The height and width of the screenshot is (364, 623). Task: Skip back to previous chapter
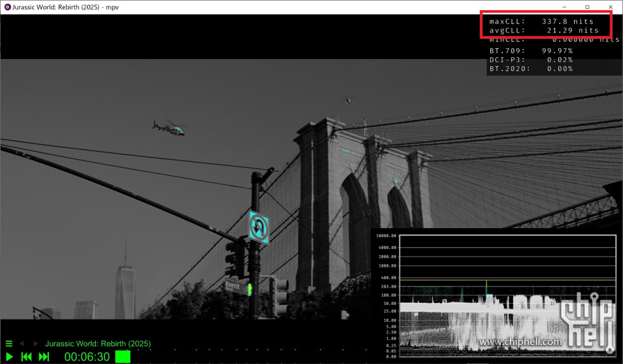pos(27,357)
